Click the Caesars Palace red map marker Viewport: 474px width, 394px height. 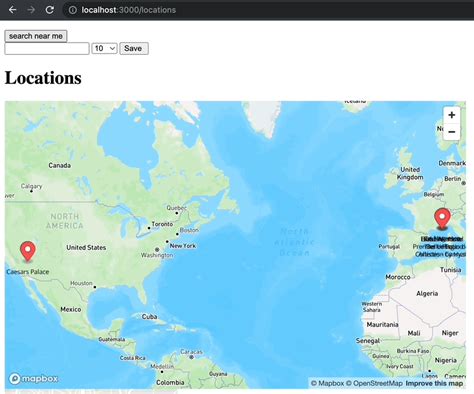tap(28, 251)
